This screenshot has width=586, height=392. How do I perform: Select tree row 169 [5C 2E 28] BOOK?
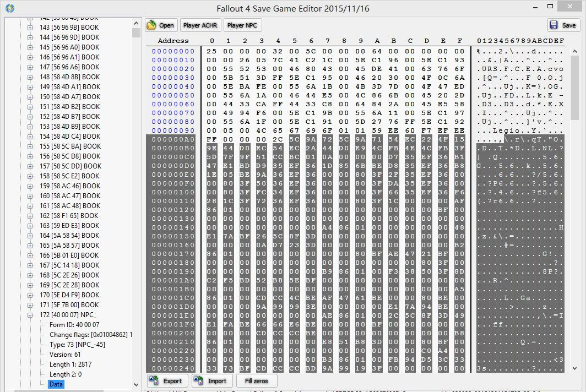tap(69, 285)
